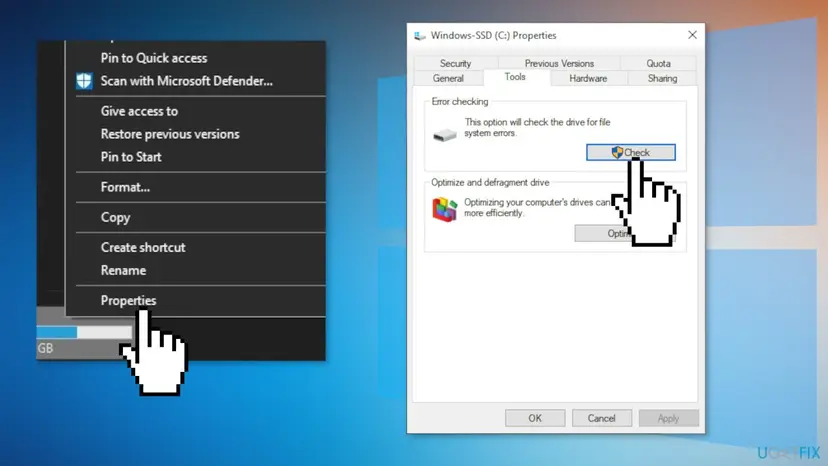This screenshot has height=466, width=828.
Task: Click the defragment blocks icon
Action: point(445,209)
